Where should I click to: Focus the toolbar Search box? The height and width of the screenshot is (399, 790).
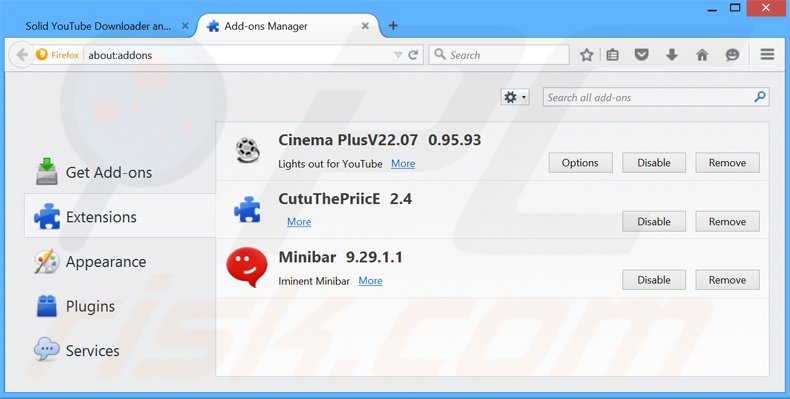click(x=499, y=55)
